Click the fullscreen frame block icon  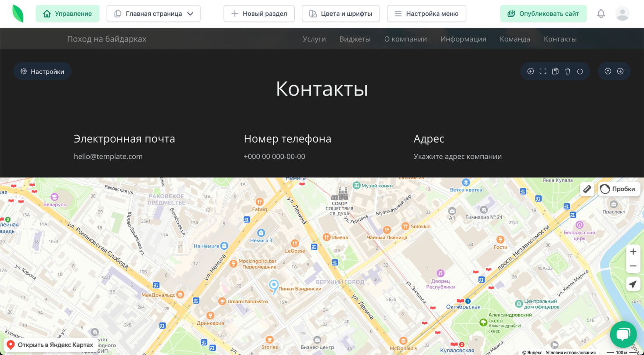click(543, 71)
